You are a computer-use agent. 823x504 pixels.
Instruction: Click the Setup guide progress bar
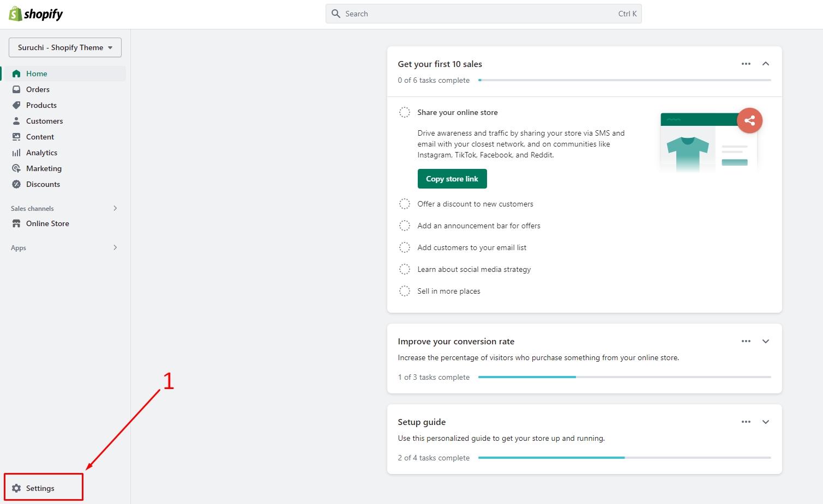click(624, 458)
